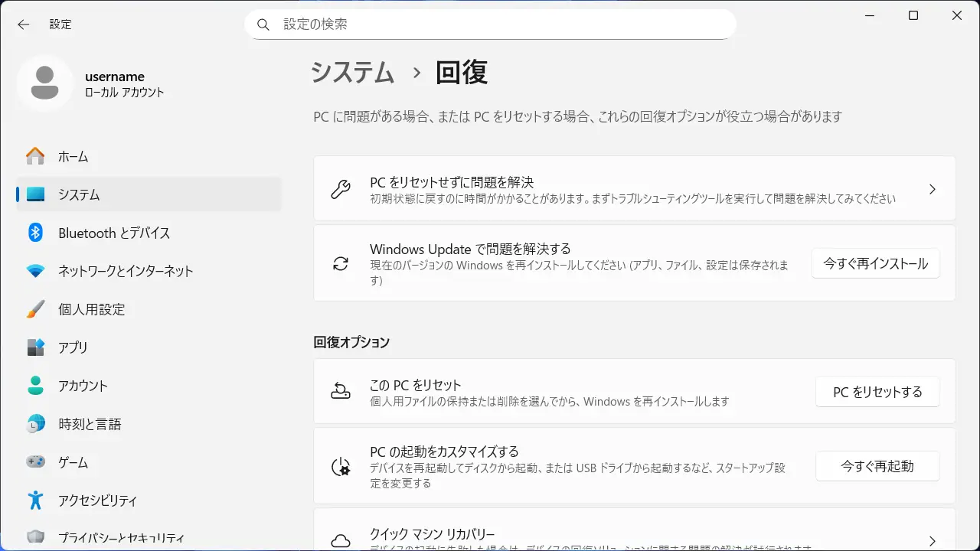Open アクセシビリティ settings
The width and height of the screenshot is (980, 551).
point(97,500)
